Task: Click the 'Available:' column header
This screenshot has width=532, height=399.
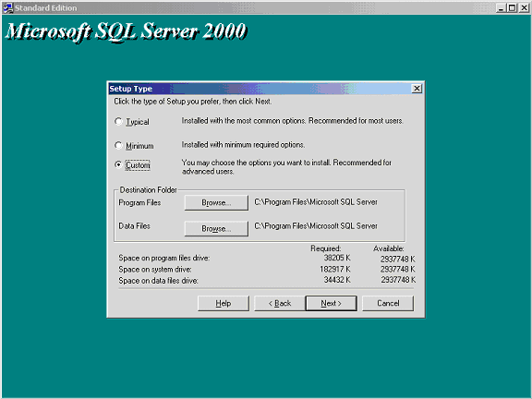Action: click(389, 248)
